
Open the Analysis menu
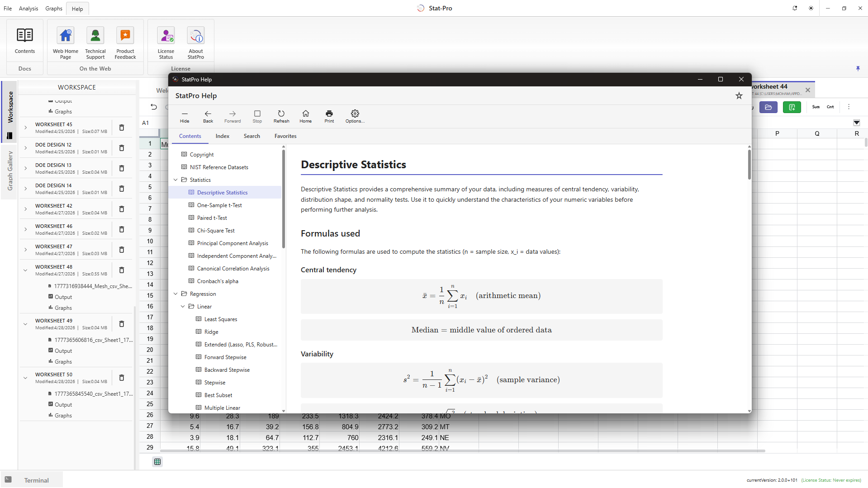pyautogui.click(x=28, y=9)
